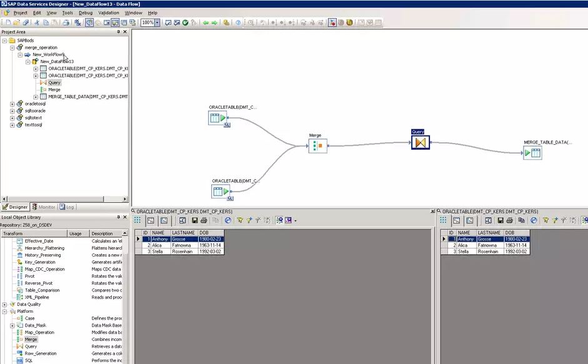
Task: Click Refresh icon in right data viewer toolbar
Action: [534, 220]
